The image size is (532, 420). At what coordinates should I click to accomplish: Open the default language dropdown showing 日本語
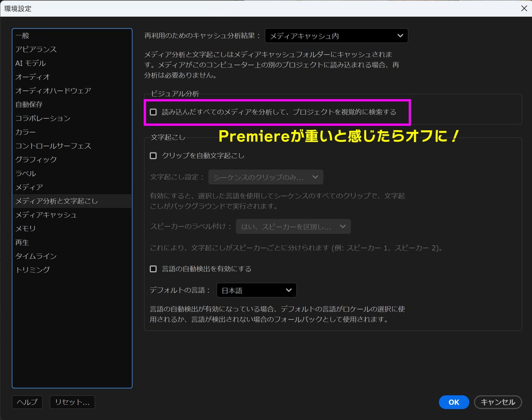click(x=256, y=290)
